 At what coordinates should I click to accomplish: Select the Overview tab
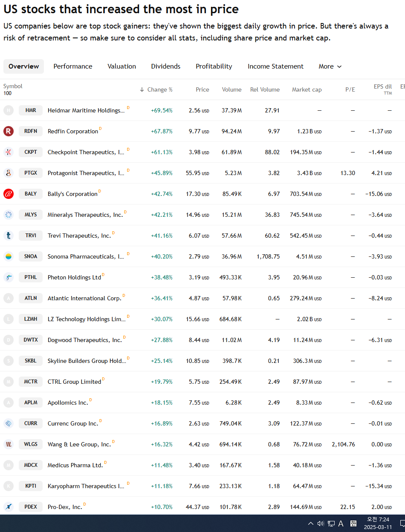(24, 66)
